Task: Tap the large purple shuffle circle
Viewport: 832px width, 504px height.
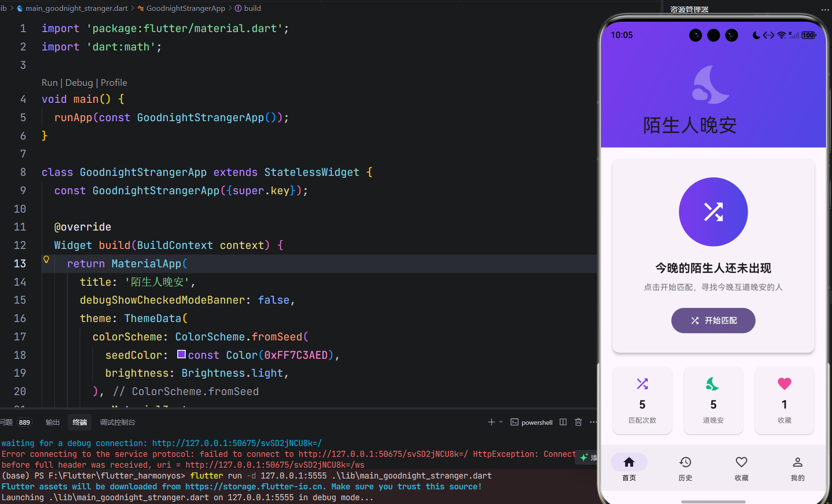Action: tap(713, 212)
